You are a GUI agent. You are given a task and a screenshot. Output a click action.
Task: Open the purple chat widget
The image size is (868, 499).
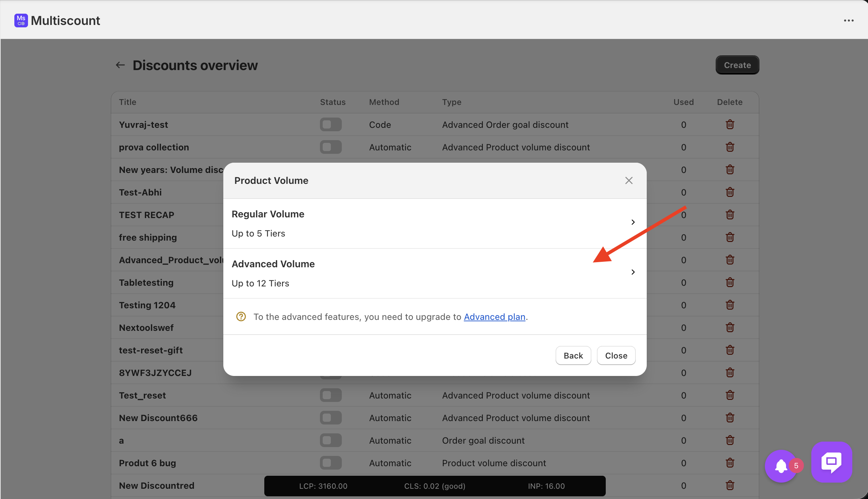[831, 462]
